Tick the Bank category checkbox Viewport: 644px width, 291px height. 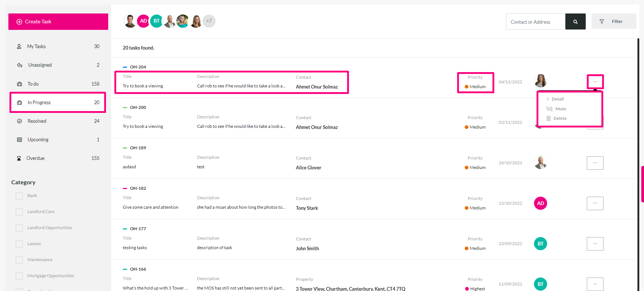19,196
